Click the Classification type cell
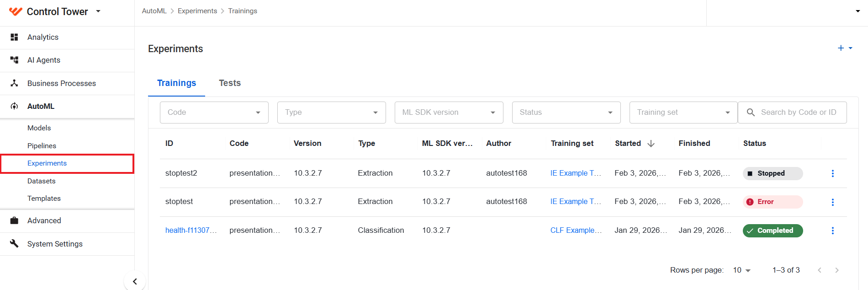This screenshot has height=290, width=868. click(381, 231)
